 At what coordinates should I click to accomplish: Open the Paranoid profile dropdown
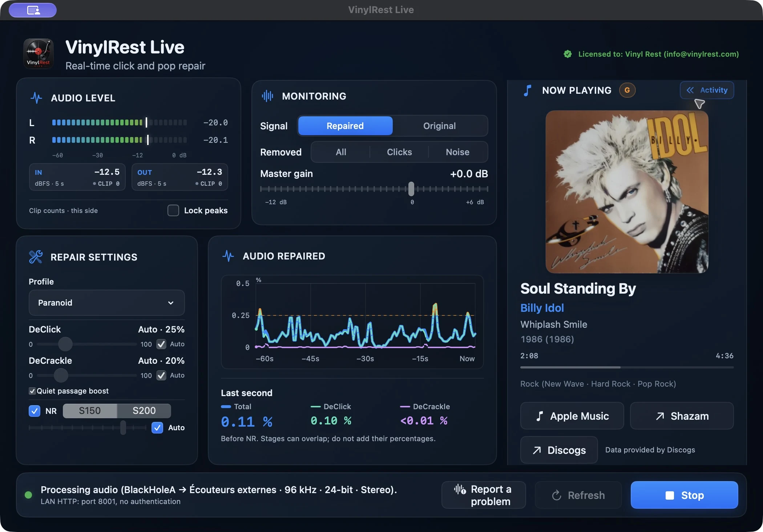coord(106,303)
